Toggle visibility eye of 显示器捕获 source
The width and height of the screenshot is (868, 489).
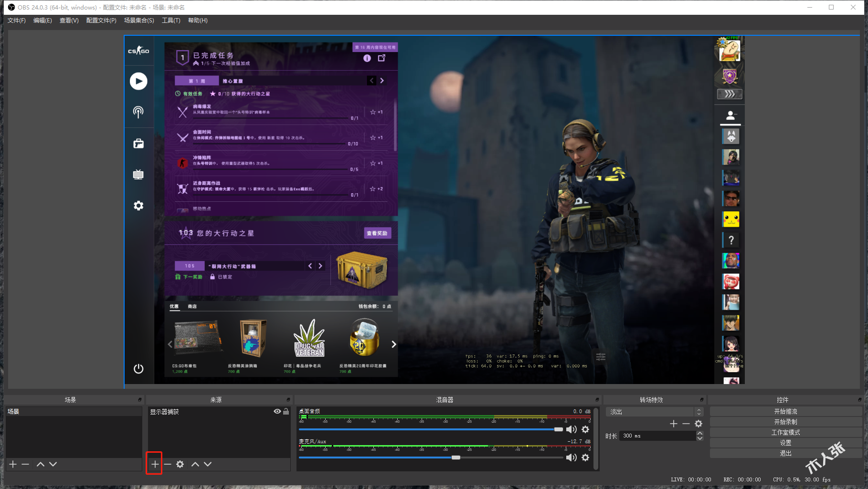coord(277,411)
